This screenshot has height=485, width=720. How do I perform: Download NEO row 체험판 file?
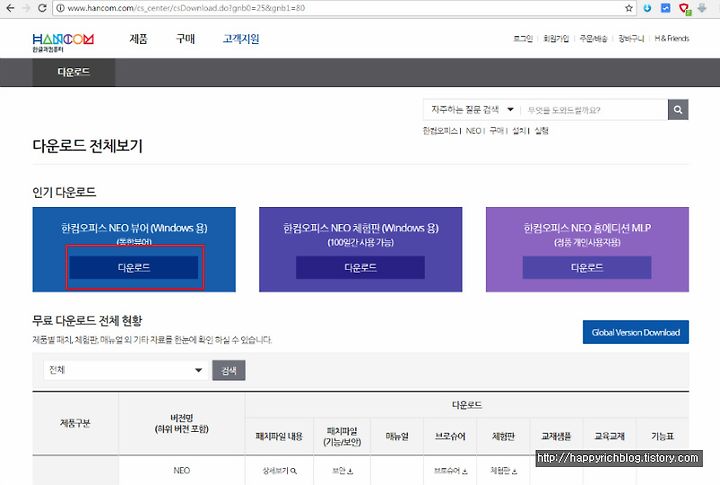coord(504,471)
